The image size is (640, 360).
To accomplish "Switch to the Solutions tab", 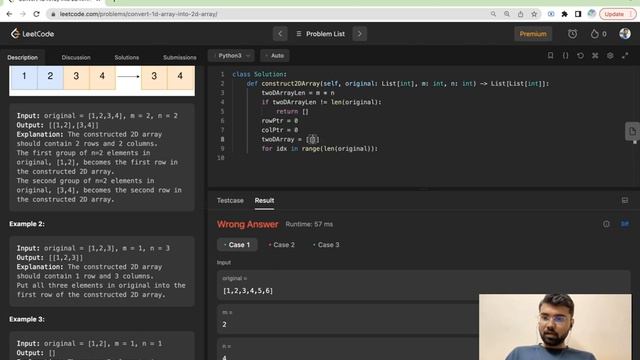I will [127, 58].
